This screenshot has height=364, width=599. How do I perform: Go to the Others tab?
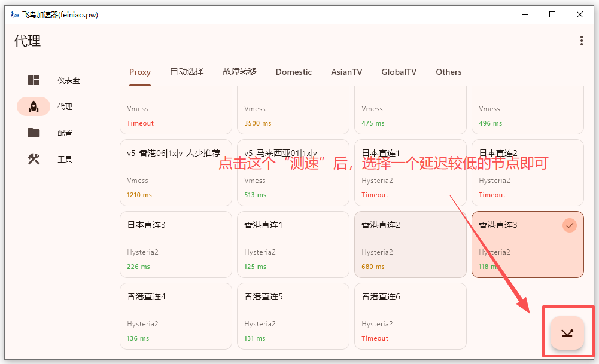pos(448,72)
